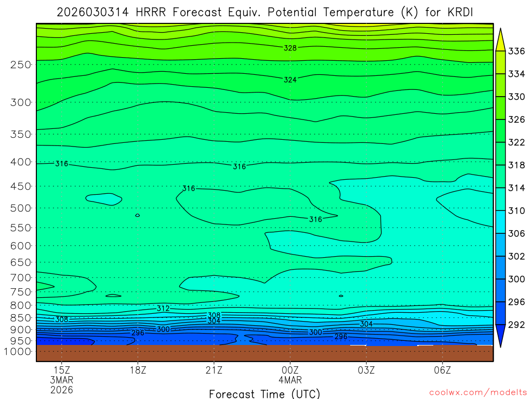This screenshot has width=532, height=399.
Task: Pick the colorbar segment between 314 and 318
Action: [500, 177]
